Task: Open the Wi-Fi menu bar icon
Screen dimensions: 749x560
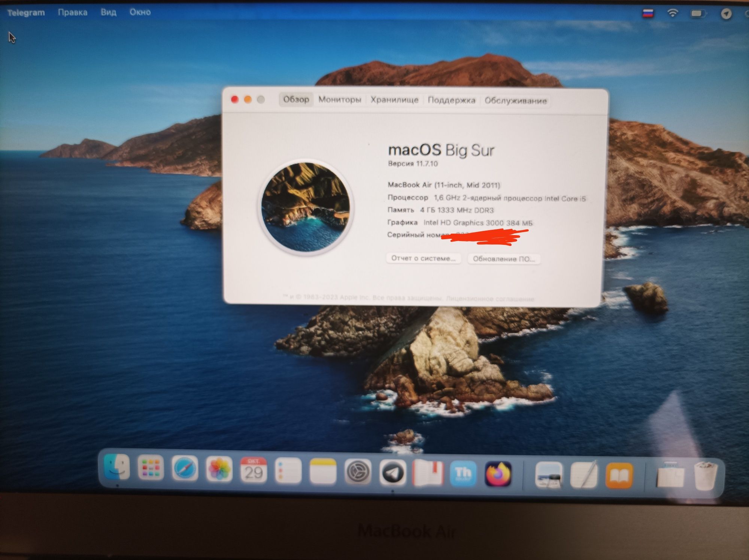Action: (x=673, y=13)
